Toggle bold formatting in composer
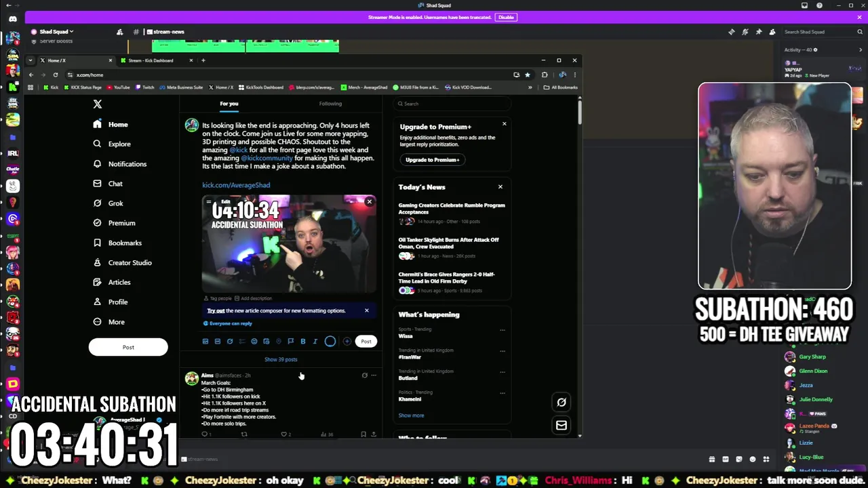868x488 pixels. (303, 342)
